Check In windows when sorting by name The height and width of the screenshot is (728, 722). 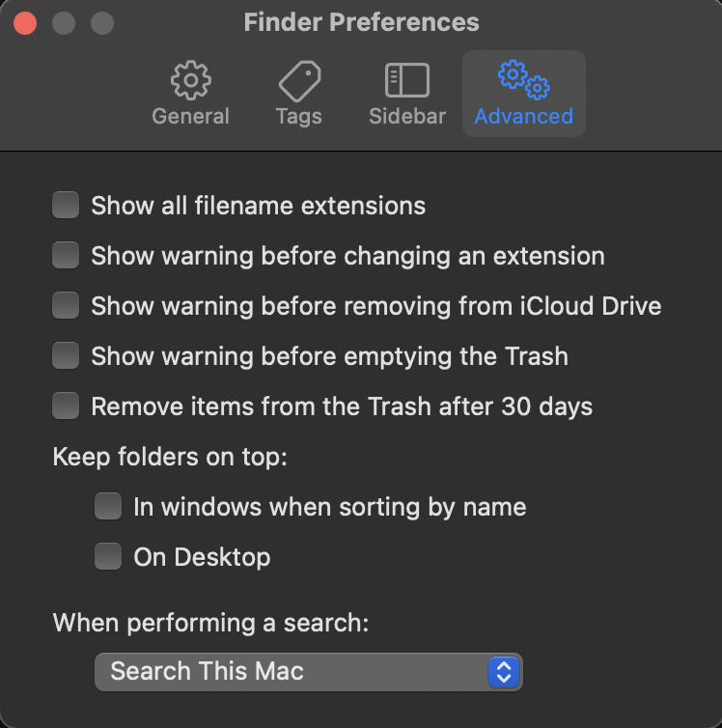pyautogui.click(x=108, y=506)
